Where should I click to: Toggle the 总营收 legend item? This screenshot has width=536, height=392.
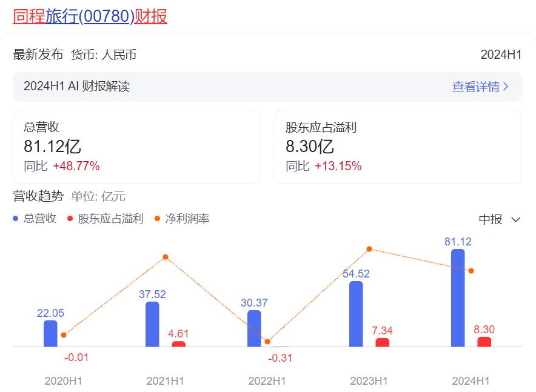coord(35,219)
